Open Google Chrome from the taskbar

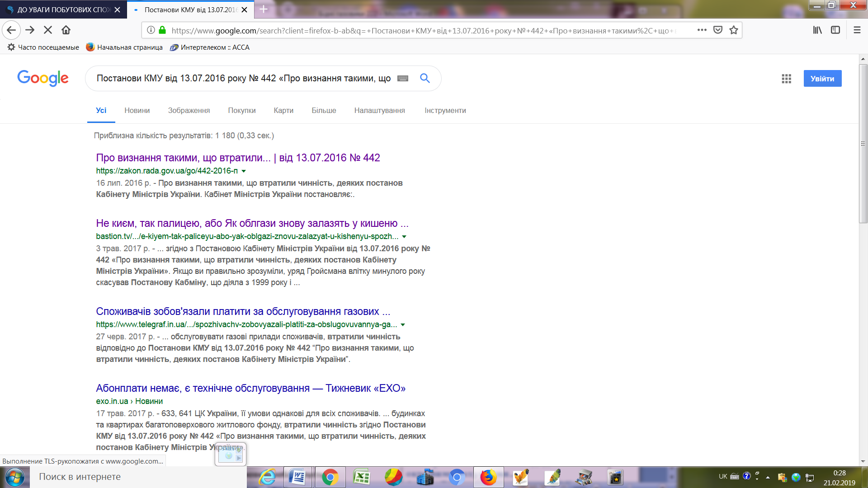tap(330, 478)
